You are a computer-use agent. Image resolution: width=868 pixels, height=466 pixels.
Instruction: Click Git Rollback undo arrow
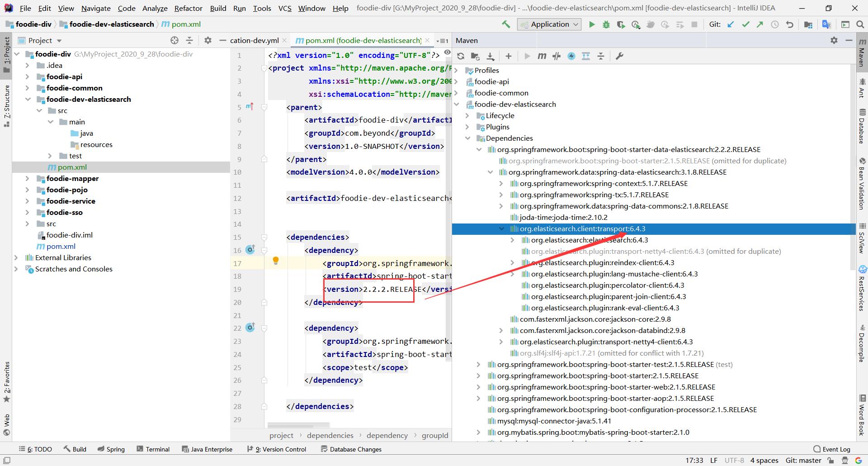[x=790, y=24]
